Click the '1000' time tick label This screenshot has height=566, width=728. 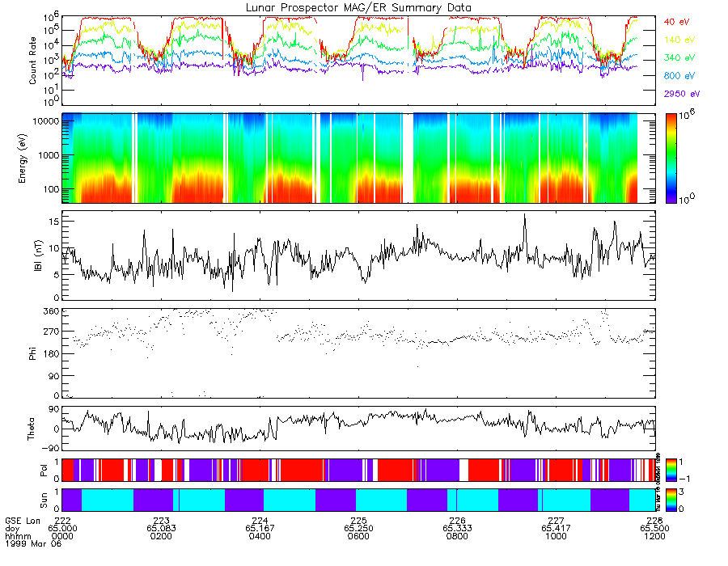click(x=557, y=536)
